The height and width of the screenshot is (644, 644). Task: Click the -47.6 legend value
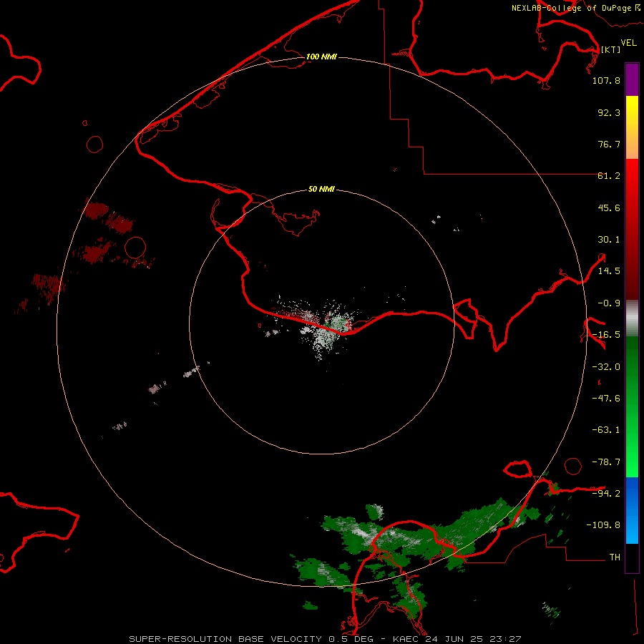click(x=606, y=399)
